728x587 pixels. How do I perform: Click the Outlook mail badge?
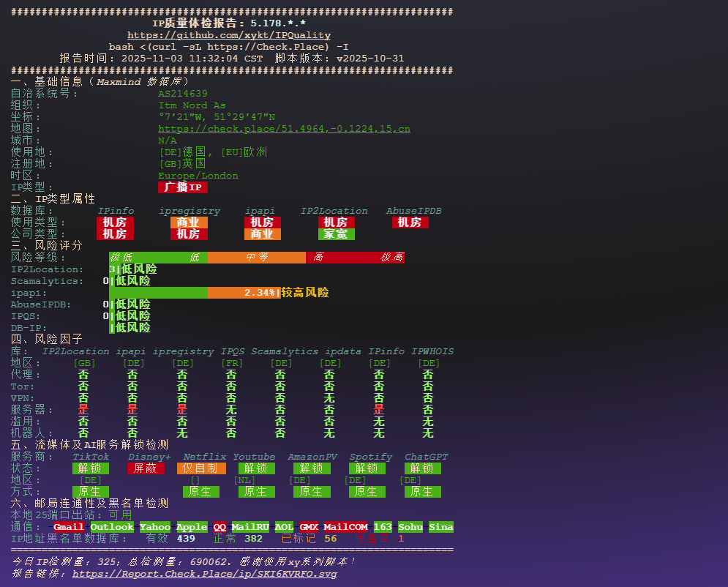[112, 526]
